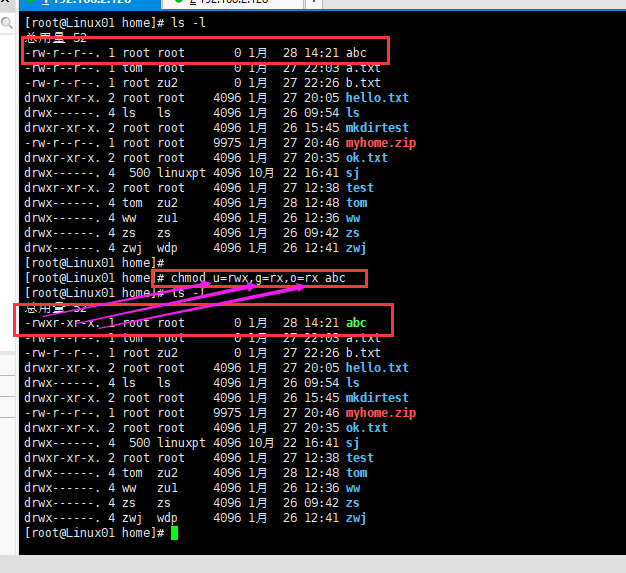626x573 pixels.
Task: Click hello.txt in the listing after chmod
Action: 377,368
